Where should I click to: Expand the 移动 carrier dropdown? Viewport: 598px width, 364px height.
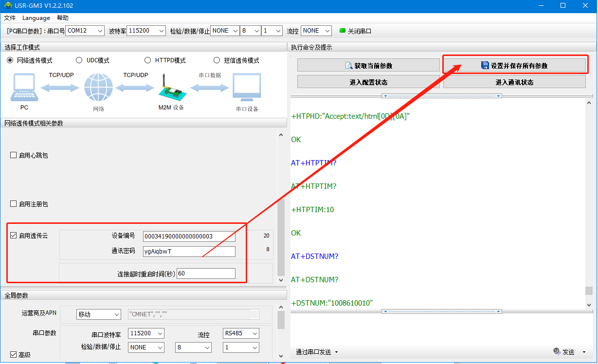(x=99, y=315)
